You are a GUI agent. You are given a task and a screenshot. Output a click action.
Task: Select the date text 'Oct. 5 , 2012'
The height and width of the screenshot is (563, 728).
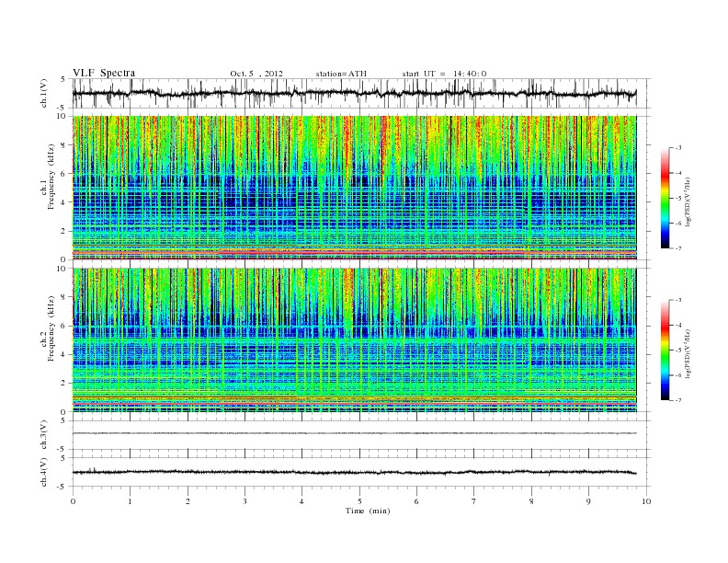[256, 74]
